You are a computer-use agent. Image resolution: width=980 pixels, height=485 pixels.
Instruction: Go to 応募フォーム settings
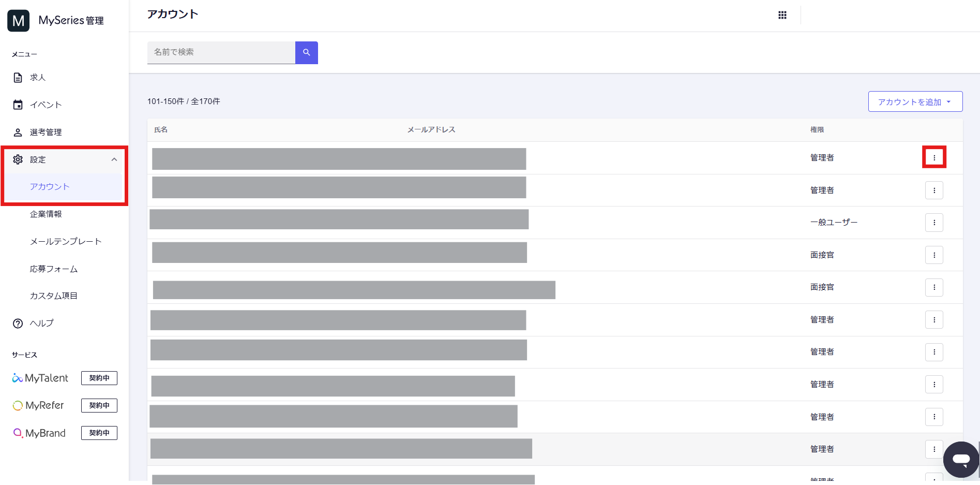[54, 269]
